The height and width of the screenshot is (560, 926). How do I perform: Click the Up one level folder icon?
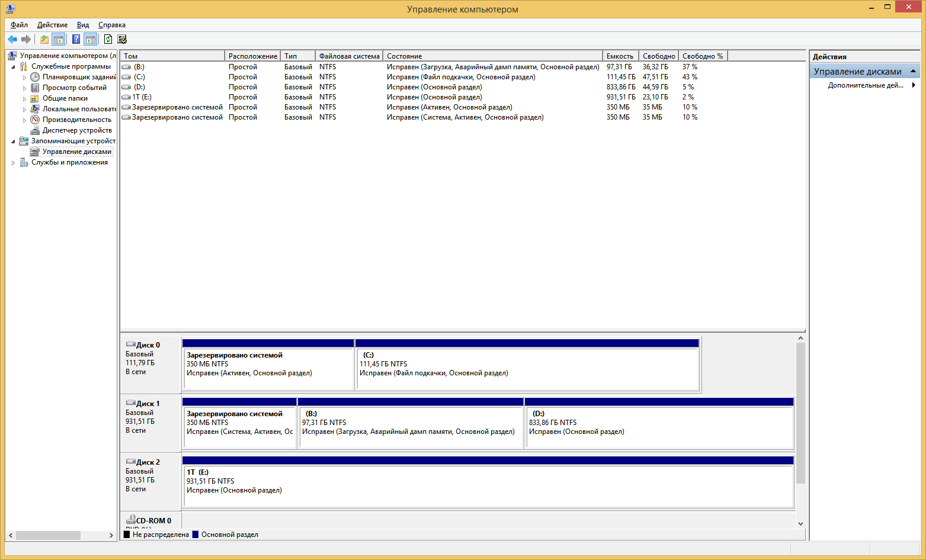point(44,39)
